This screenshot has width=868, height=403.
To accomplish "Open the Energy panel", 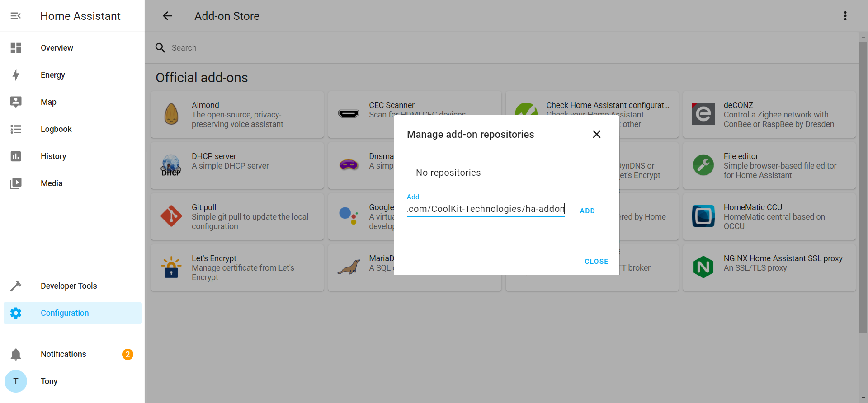I will [x=72, y=75].
